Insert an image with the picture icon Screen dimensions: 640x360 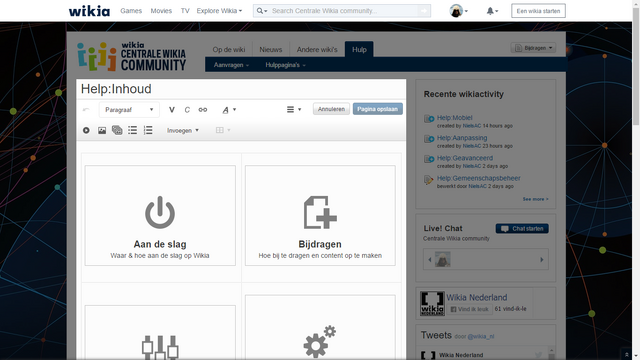pyautogui.click(x=102, y=130)
